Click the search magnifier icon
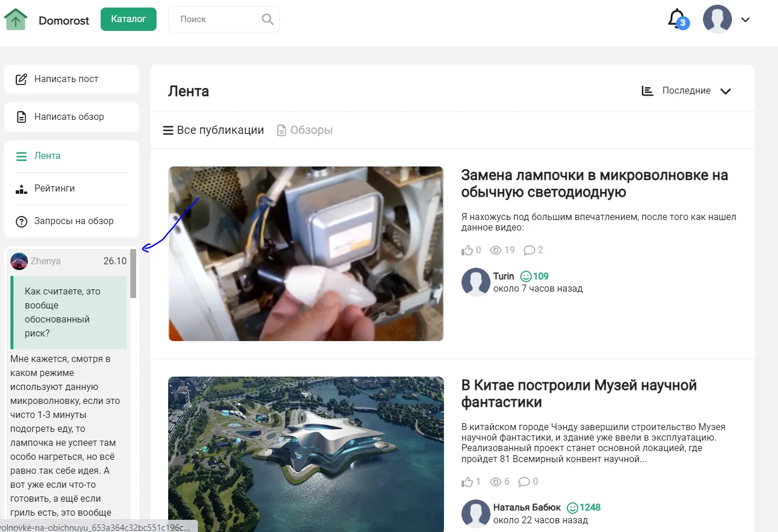The width and height of the screenshot is (778, 532). click(267, 19)
